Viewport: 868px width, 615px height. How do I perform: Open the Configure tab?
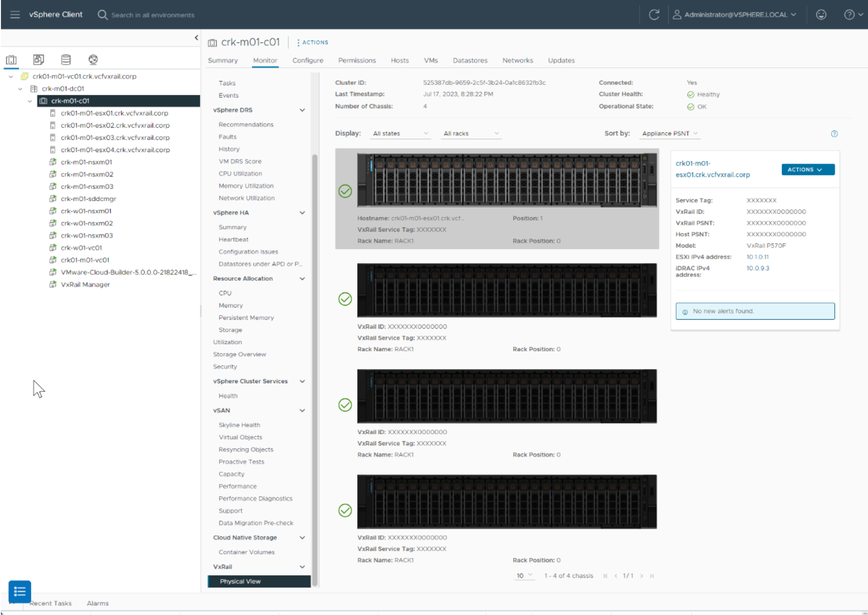(308, 60)
